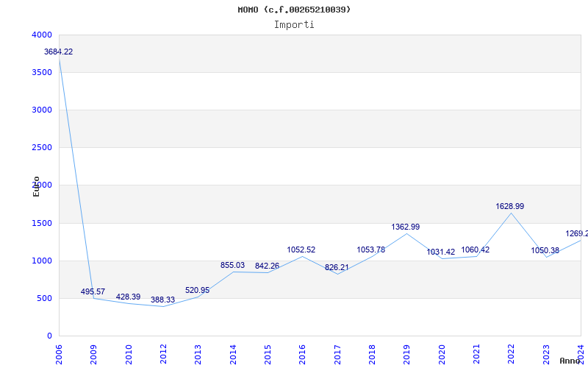Viewport: 588px width, 368px height.
Task: Click the 2500 y-axis tick label
Action: pos(42,148)
